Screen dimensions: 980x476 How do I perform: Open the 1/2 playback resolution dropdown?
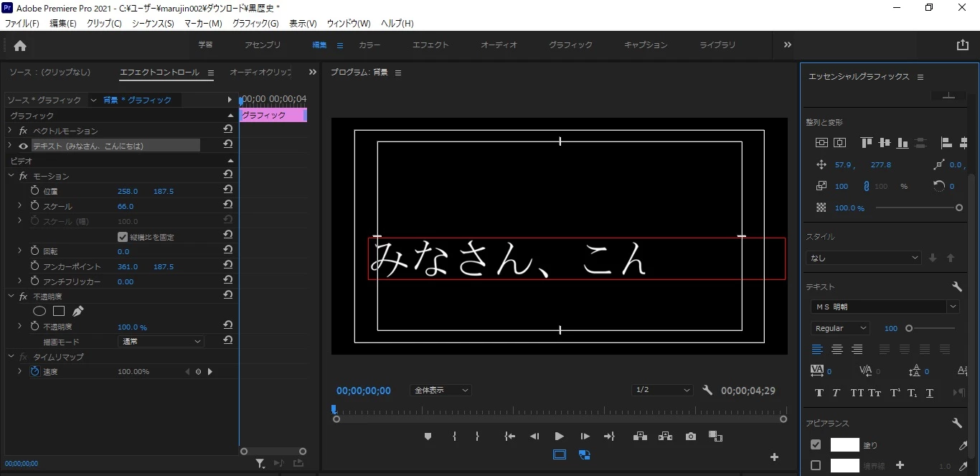pos(662,390)
